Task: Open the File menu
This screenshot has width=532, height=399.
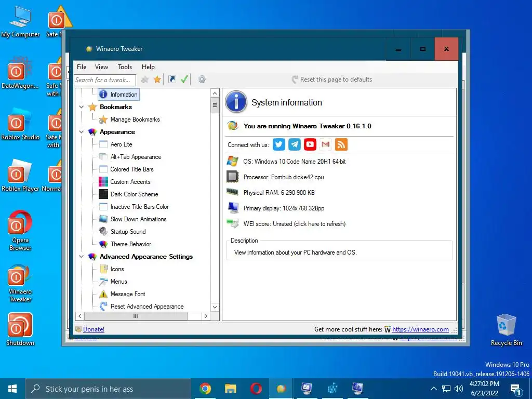Action: pyautogui.click(x=82, y=67)
